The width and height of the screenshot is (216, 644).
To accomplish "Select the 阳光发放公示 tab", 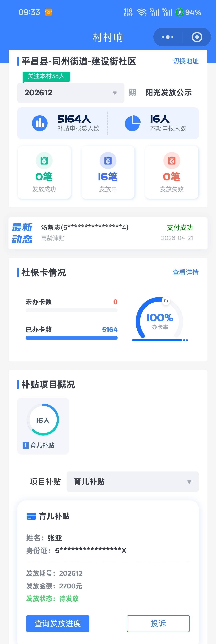I will tap(169, 93).
